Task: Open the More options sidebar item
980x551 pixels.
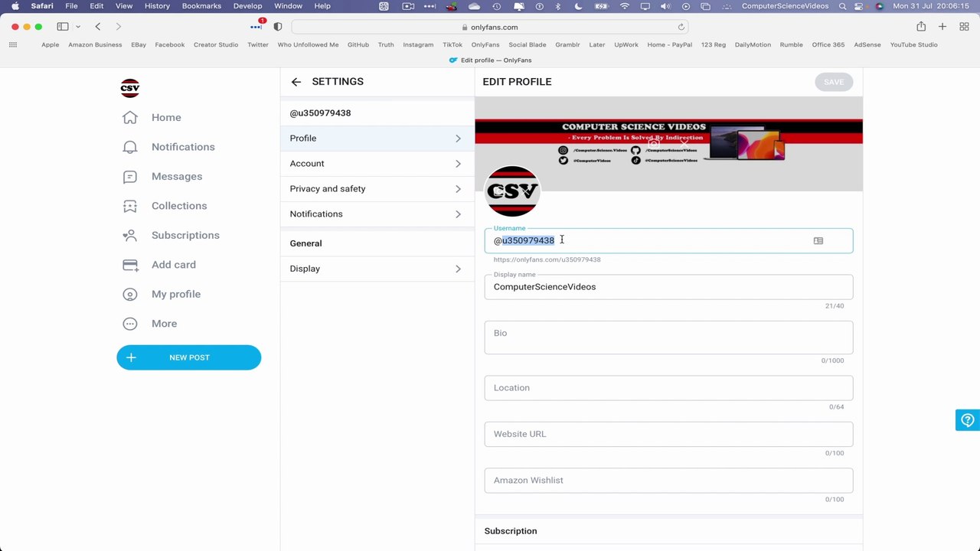Action: point(149,324)
